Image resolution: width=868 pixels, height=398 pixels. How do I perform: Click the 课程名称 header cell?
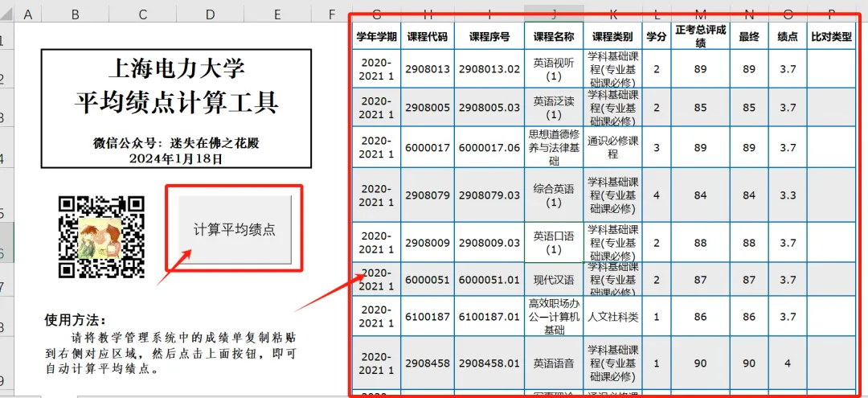click(554, 36)
